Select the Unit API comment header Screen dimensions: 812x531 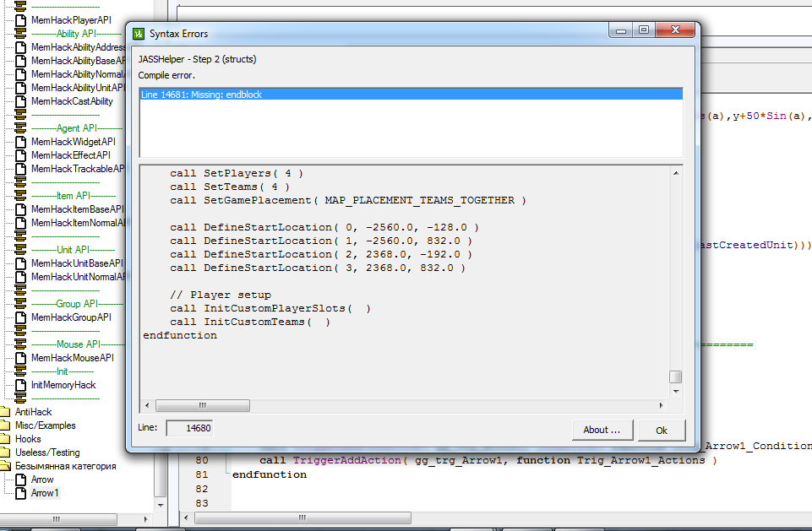[73, 249]
